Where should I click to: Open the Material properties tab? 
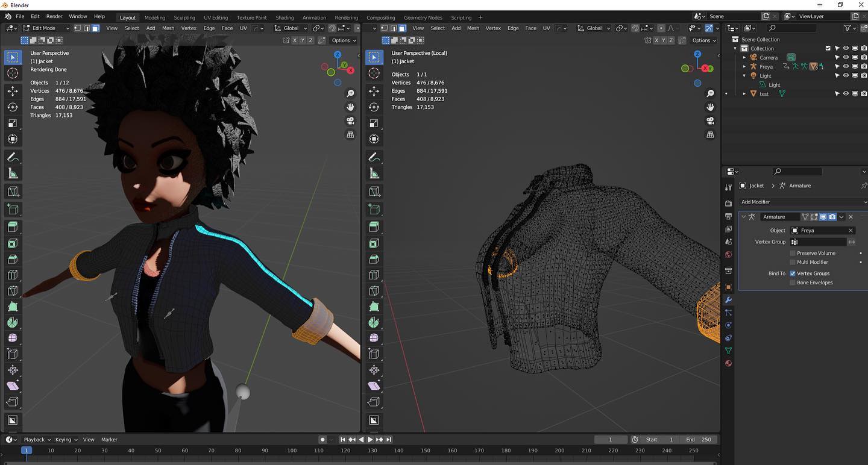tap(728, 363)
